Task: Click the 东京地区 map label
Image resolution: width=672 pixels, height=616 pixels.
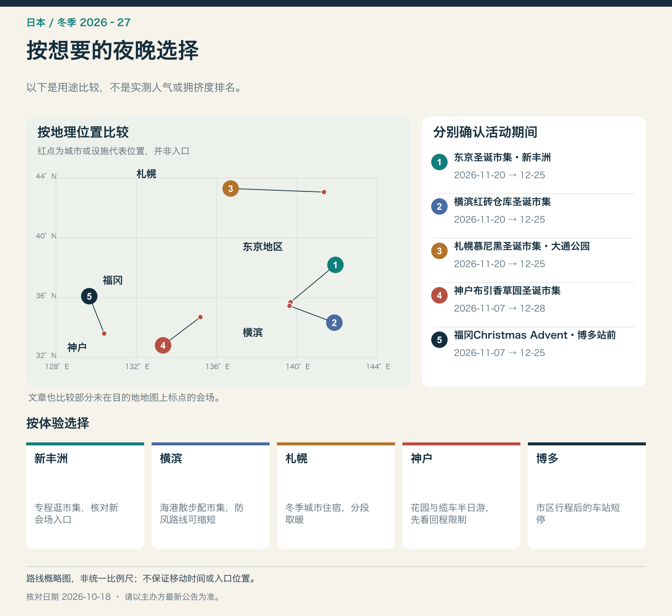Action: pos(263,247)
